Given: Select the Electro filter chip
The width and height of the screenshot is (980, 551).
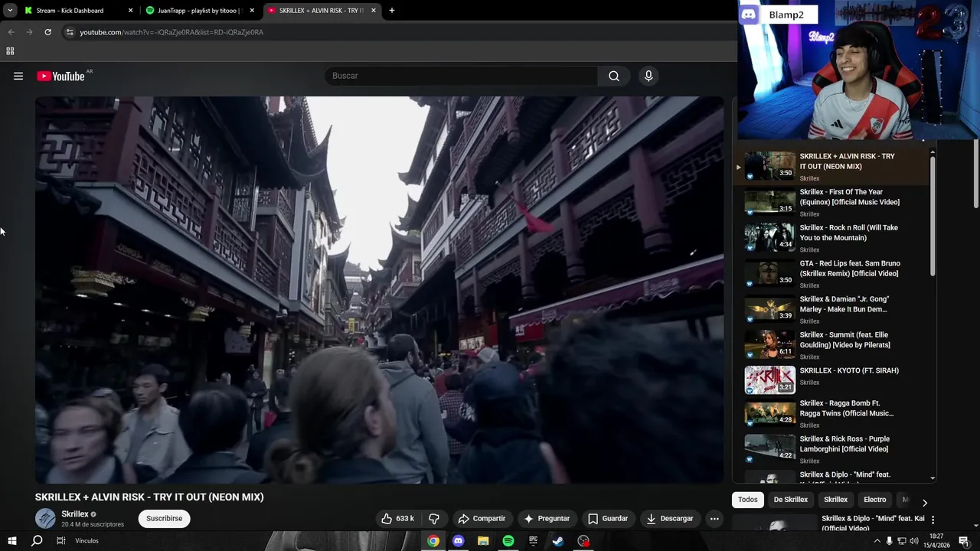Looking at the screenshot, I should (x=875, y=500).
